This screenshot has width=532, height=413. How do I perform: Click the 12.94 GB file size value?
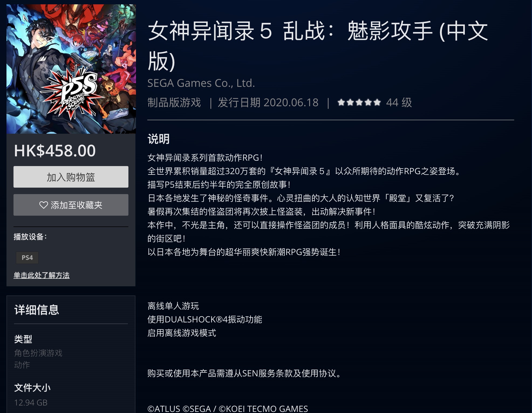31,402
